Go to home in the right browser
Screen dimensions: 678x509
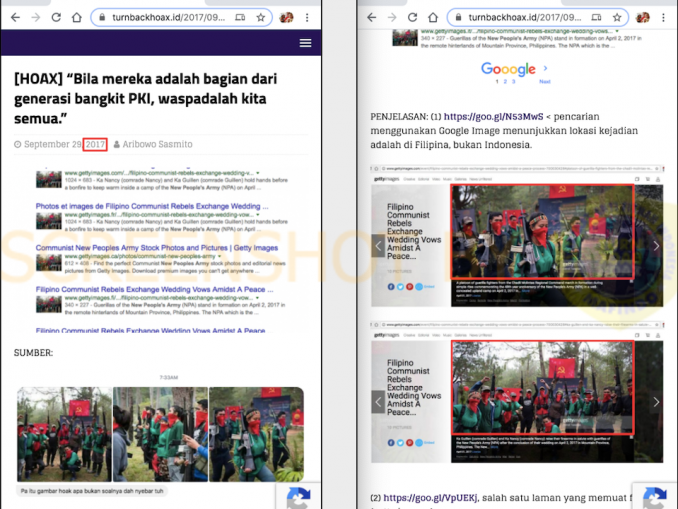click(x=433, y=17)
